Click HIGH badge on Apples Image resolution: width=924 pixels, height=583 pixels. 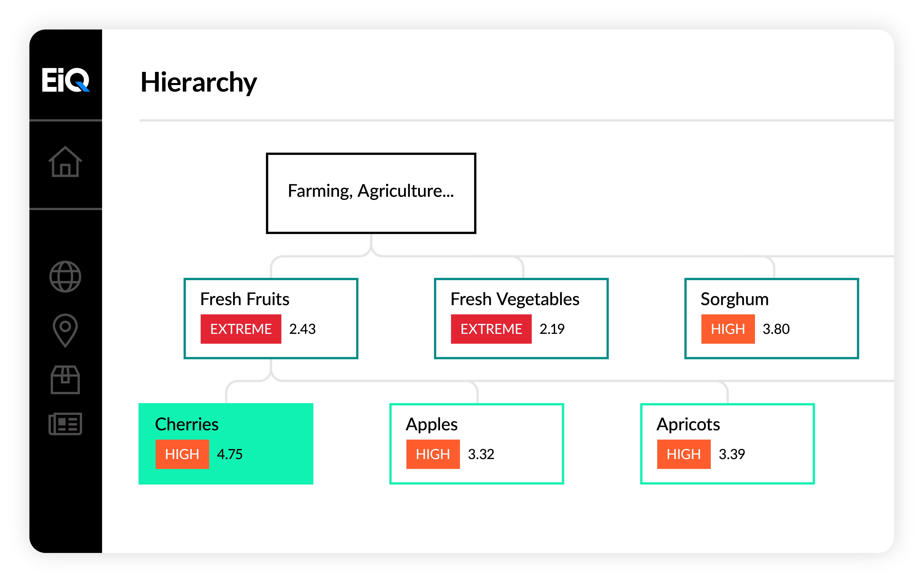point(433,454)
